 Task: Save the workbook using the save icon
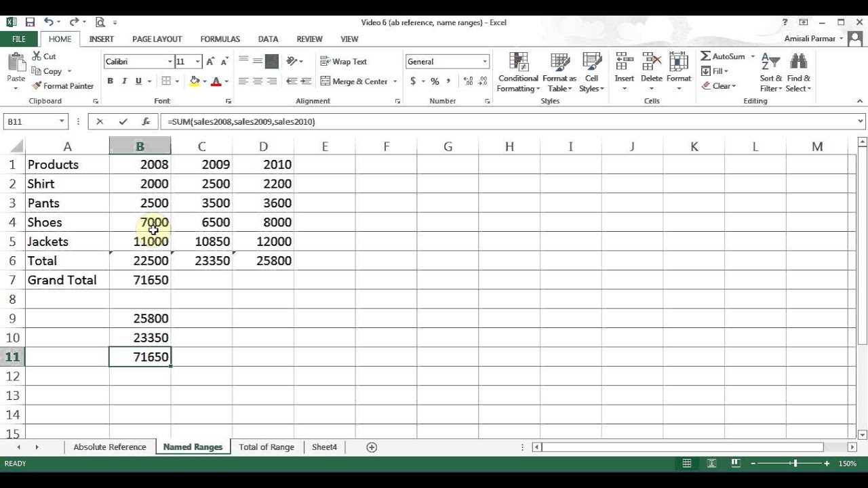click(30, 22)
